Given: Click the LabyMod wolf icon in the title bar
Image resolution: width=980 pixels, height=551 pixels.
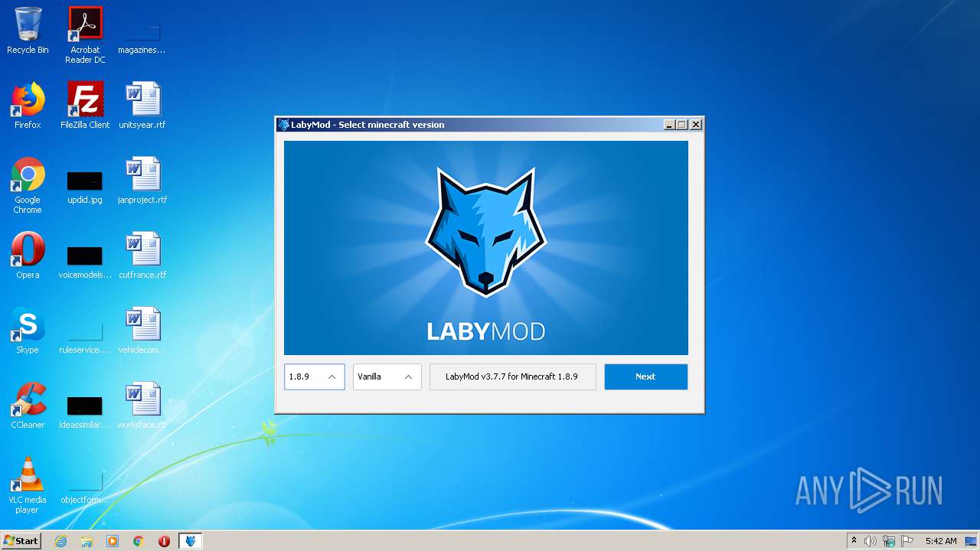Looking at the screenshot, I should tap(283, 125).
